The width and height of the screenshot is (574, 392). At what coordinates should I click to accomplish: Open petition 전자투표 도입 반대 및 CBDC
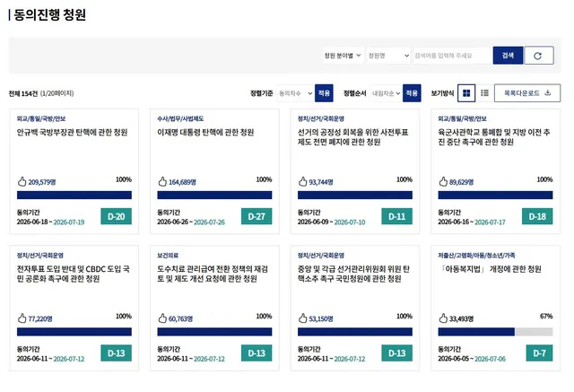coord(73,274)
